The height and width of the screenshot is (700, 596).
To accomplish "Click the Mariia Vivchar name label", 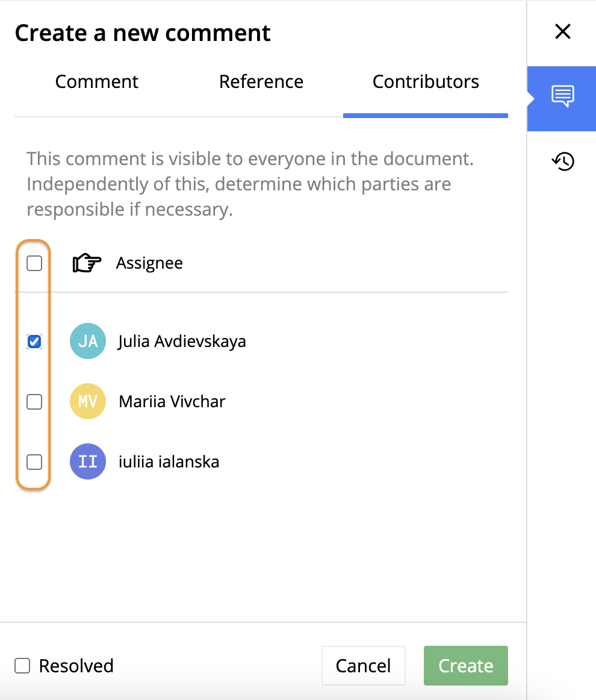I will 172,401.
